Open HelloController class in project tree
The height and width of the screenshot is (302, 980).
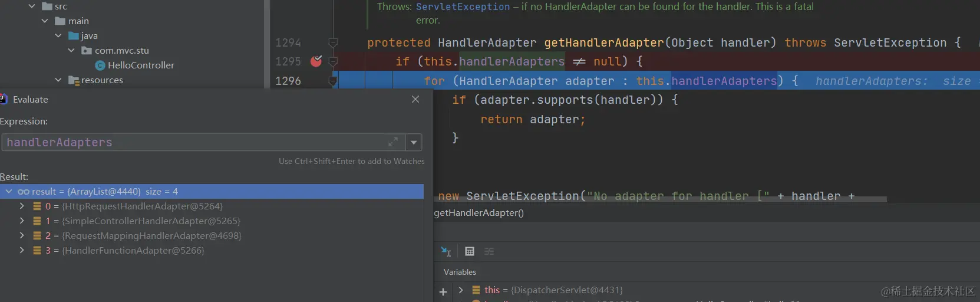pos(141,65)
